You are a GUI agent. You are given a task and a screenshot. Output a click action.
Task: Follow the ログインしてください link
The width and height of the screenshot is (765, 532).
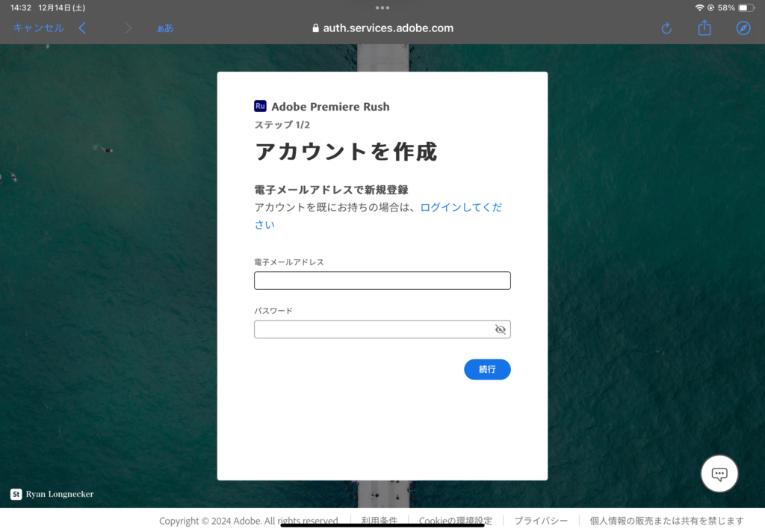pos(460,208)
